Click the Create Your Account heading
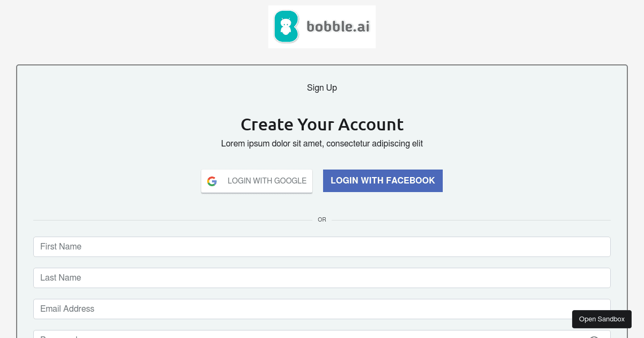 coord(322,124)
